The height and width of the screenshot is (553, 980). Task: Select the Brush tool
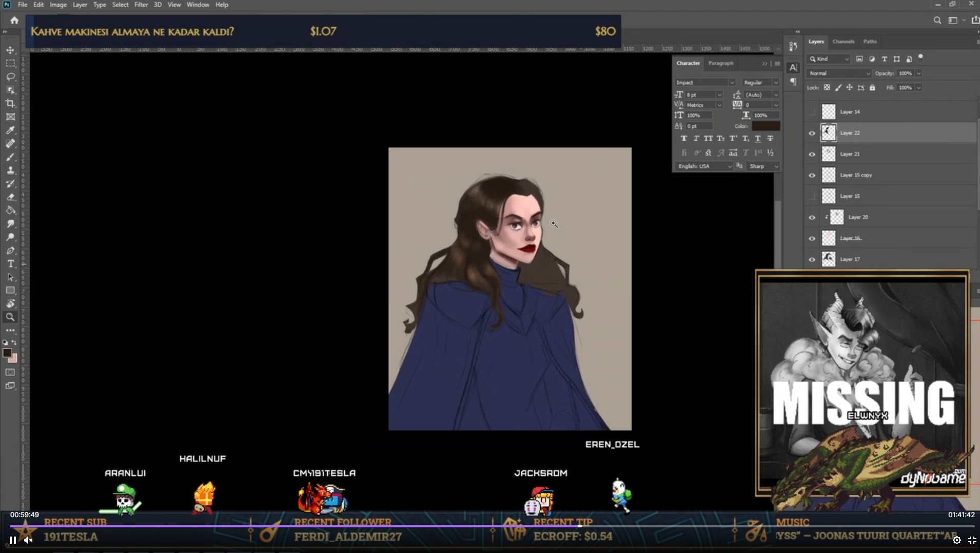[10, 157]
